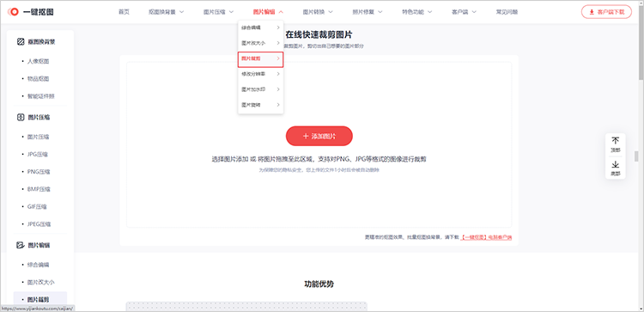Select 图片裁剪 in the dropdown menu
The height and width of the screenshot is (312, 644).
pos(261,58)
